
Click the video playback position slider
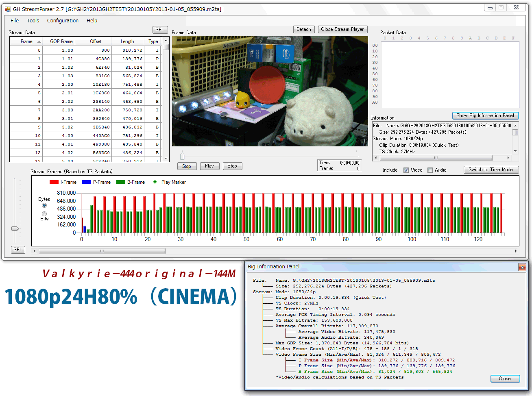[x=182, y=156]
